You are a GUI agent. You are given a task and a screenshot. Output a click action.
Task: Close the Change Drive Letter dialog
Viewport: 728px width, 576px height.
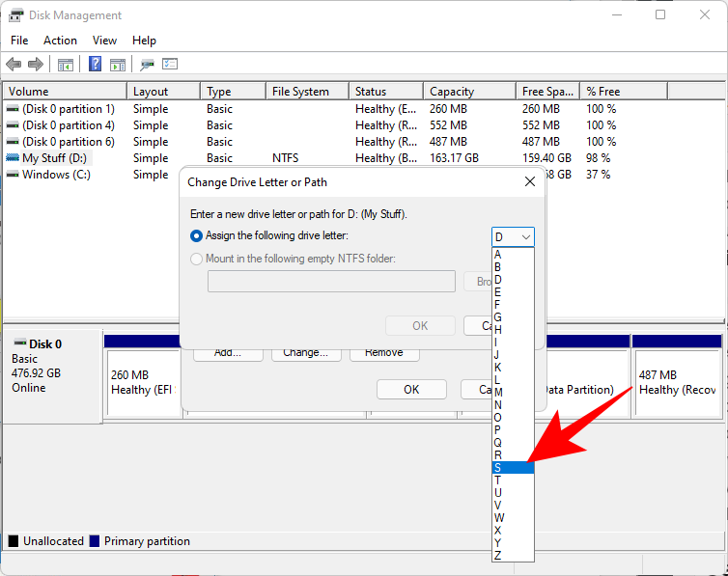coord(530,181)
